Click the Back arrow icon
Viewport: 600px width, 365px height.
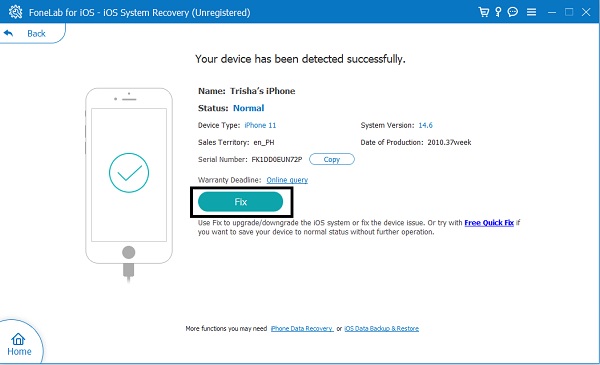[8, 33]
